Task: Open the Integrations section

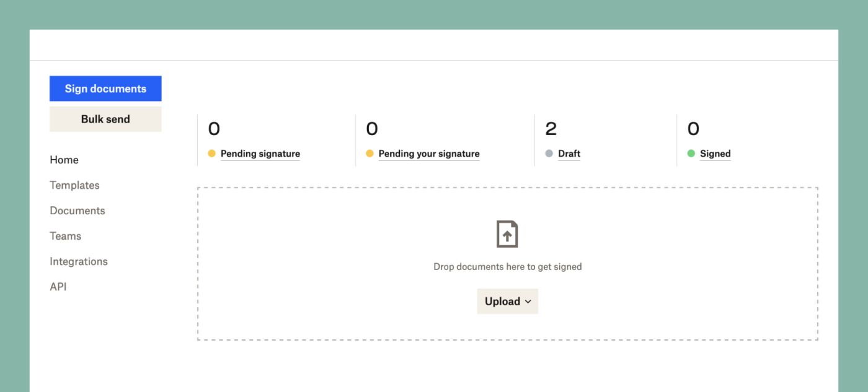Action: (x=78, y=261)
